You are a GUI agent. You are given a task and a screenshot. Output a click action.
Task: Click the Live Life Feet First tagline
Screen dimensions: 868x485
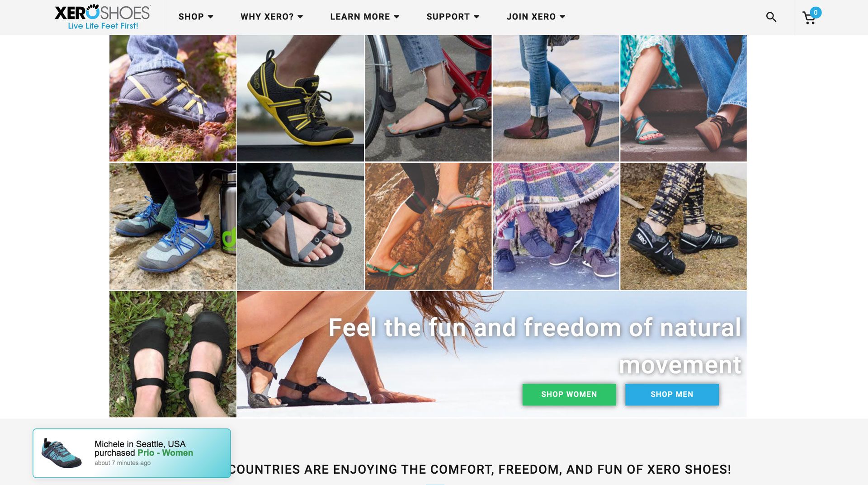click(x=103, y=26)
